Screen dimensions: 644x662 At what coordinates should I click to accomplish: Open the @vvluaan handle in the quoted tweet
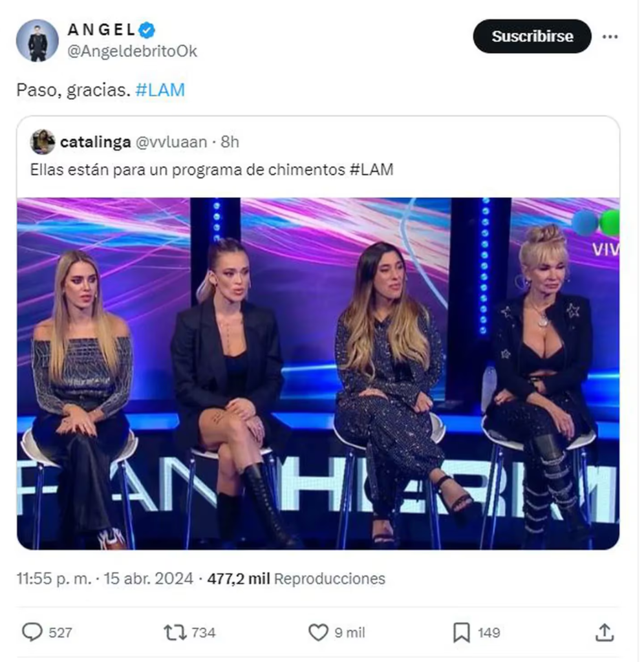point(171,142)
